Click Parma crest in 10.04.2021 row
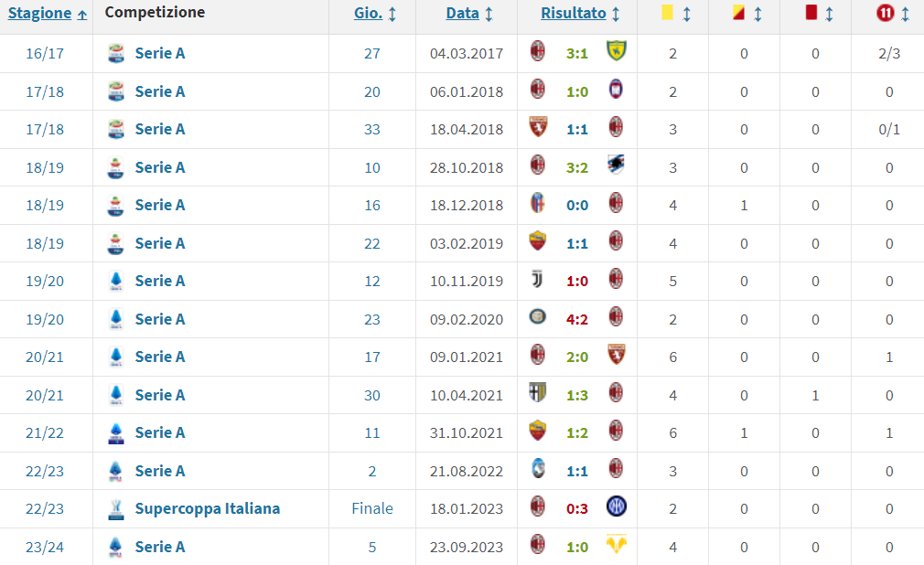The height and width of the screenshot is (565, 924). [537, 393]
